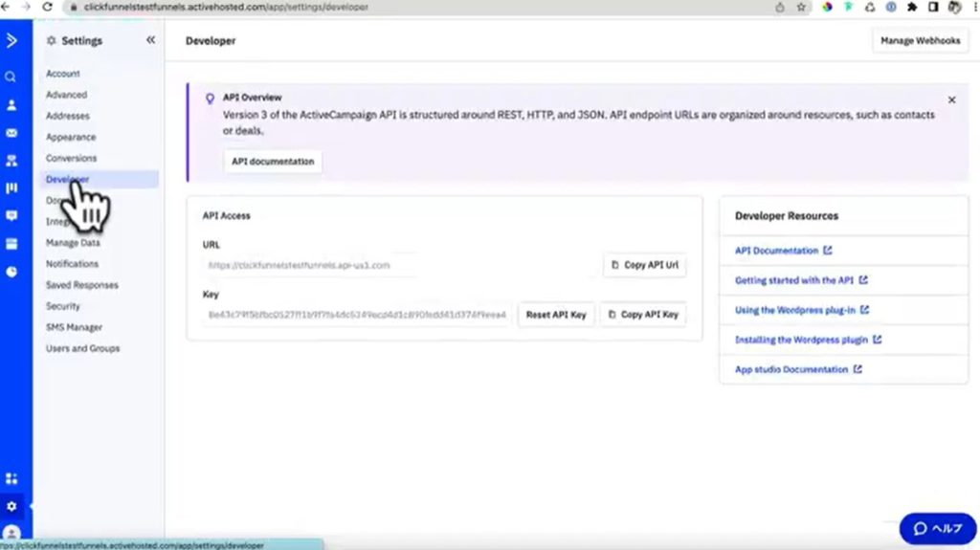
Task: Open Deals pipeline icon in sidebar
Action: point(11,188)
